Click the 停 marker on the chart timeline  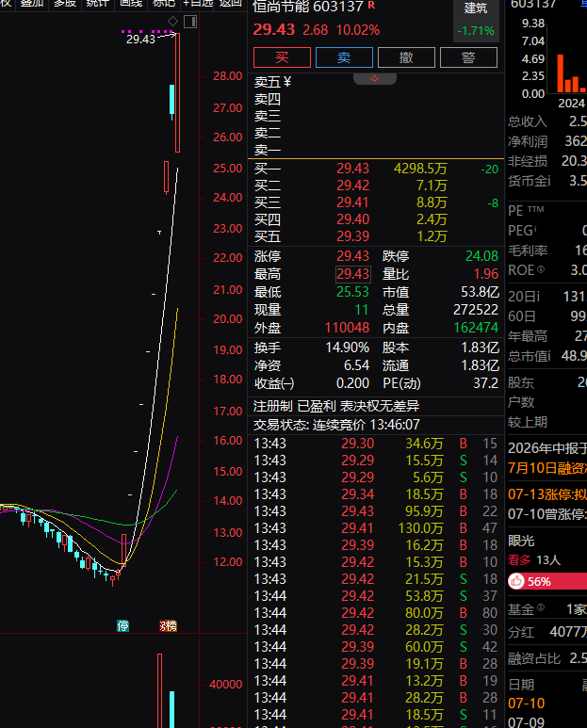coord(123,626)
